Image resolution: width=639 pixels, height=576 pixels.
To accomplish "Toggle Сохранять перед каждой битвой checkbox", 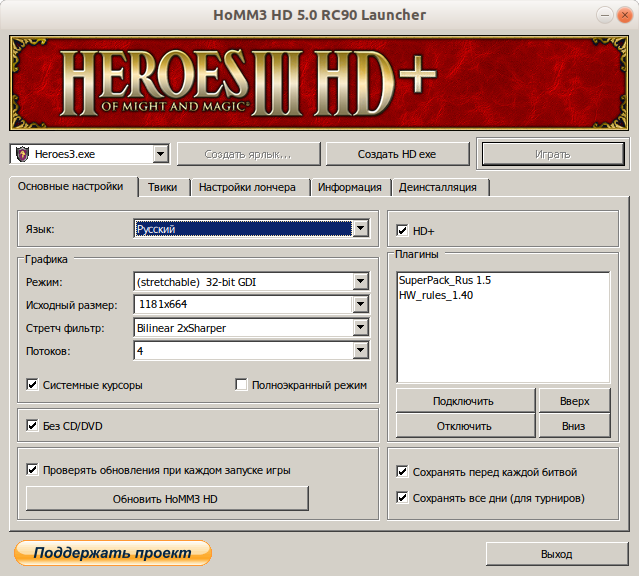I will [402, 472].
